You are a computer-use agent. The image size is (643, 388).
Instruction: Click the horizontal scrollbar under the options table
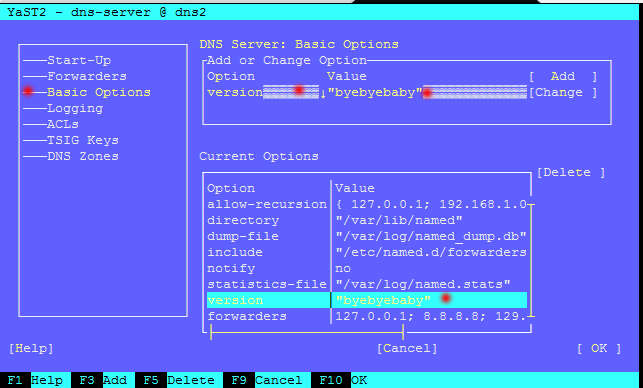[307, 332]
